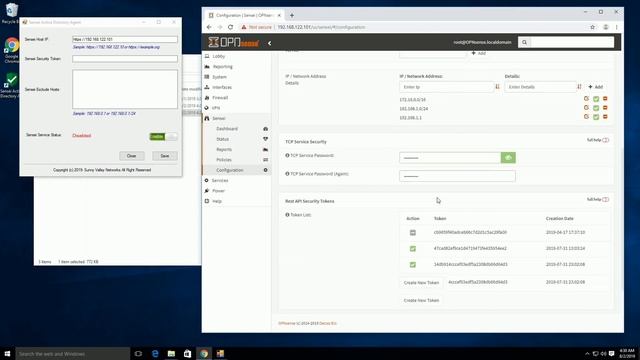Viewport: 640px width, 360px height.
Task: Open Google Chrome desktop shortcut
Action: pos(11,51)
